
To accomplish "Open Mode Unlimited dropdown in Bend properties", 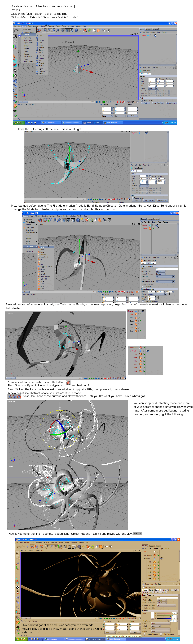I will (x=157, y=294).
